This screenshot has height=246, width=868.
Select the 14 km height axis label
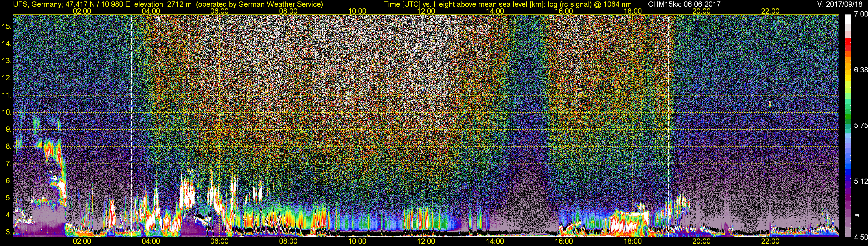coord(7,44)
